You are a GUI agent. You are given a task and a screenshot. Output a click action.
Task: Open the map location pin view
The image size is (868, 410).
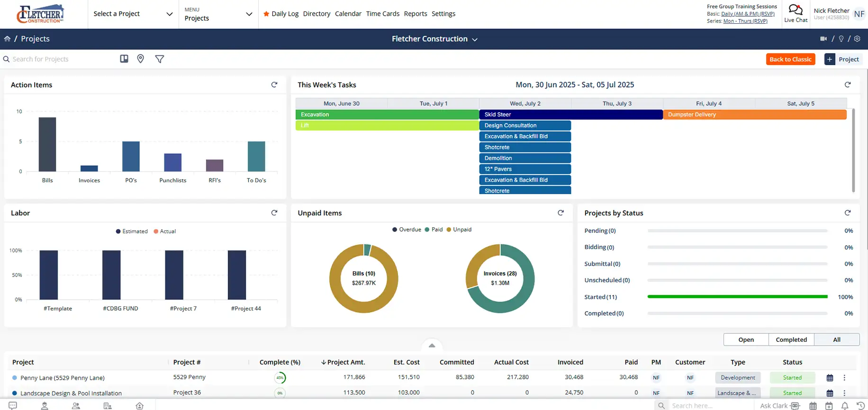(141, 59)
